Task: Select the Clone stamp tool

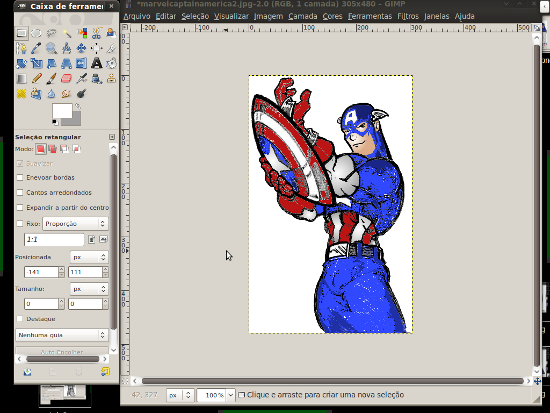Action: (x=111, y=78)
